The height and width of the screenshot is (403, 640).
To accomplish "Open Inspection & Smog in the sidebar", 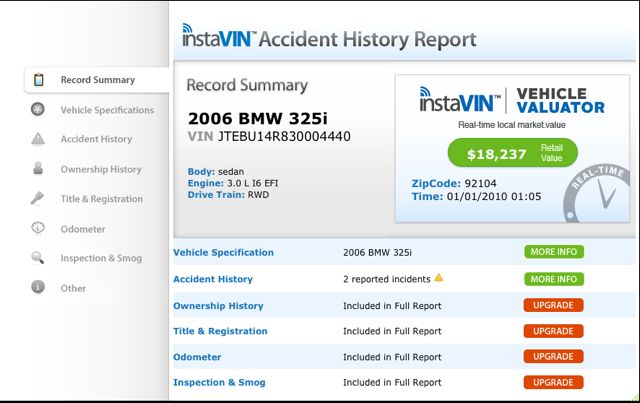I will coord(101,258).
